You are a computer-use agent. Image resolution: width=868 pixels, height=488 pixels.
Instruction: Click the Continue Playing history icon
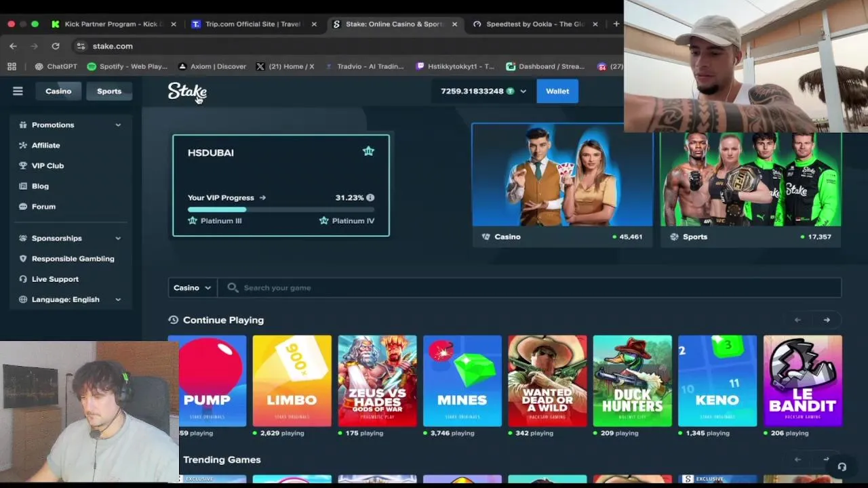pyautogui.click(x=174, y=320)
